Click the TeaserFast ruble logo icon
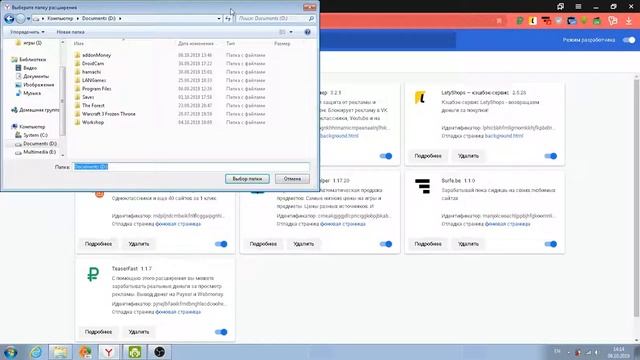 [x=93, y=274]
